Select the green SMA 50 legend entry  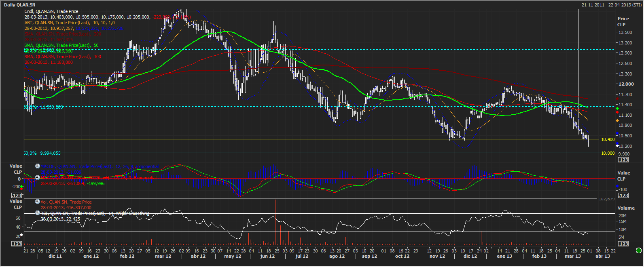(61, 45)
